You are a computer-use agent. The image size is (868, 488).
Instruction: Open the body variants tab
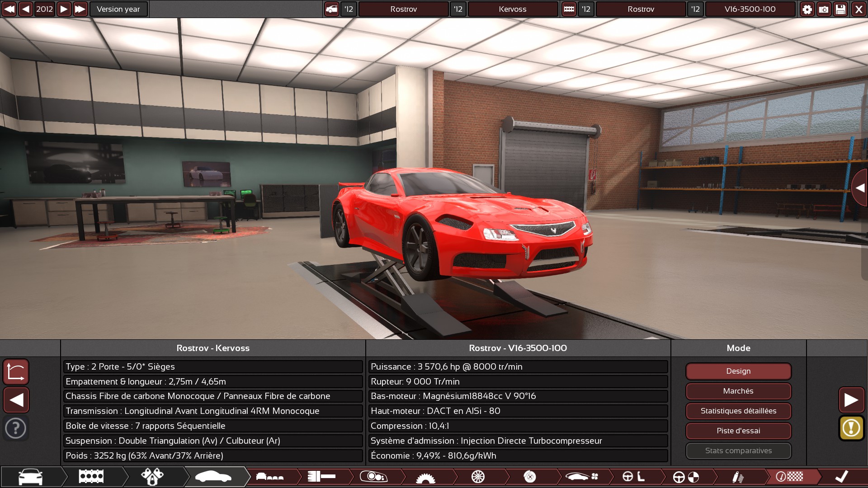point(270,477)
